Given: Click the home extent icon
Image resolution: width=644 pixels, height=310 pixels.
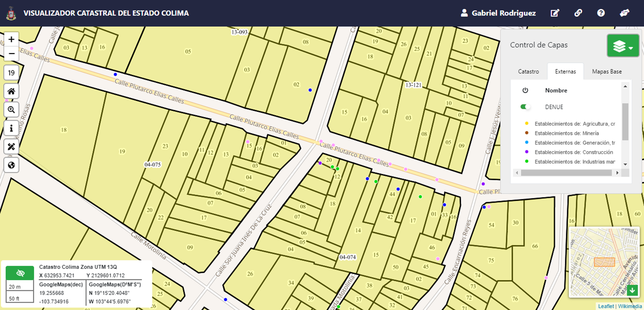Looking at the screenshot, I should point(11,91).
